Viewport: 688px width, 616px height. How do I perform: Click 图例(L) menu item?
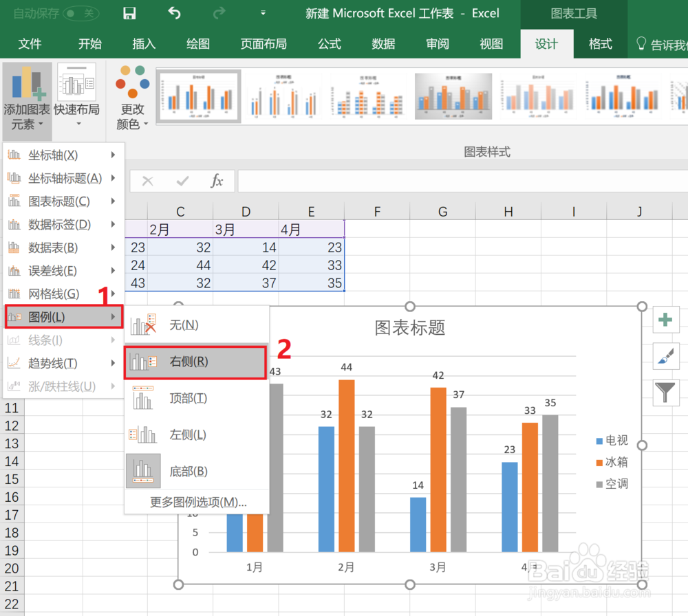pos(63,316)
